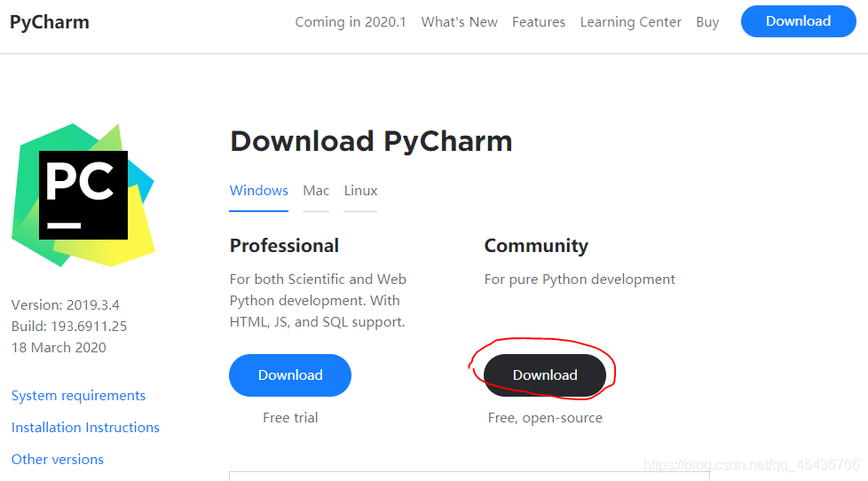Open the Buy page
Viewport: 868px width, 481px height.
click(707, 22)
